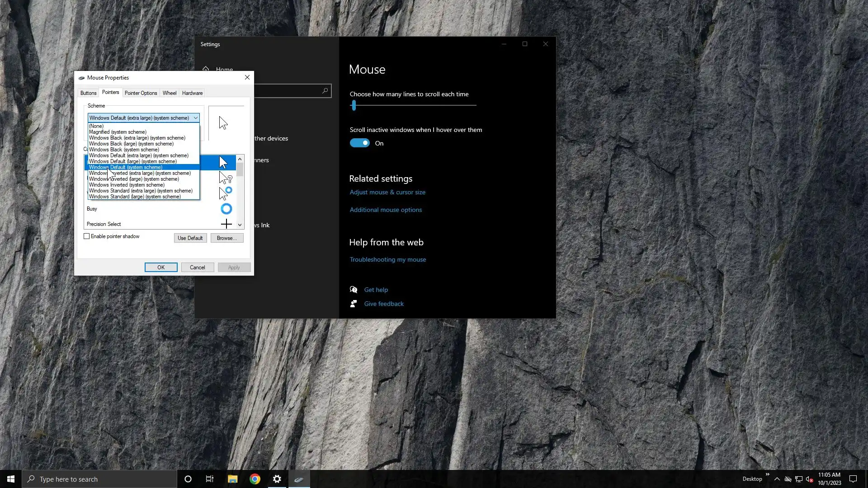Enable pointer shadow checkbox
Screen dimensions: 868x488
[87, 236]
